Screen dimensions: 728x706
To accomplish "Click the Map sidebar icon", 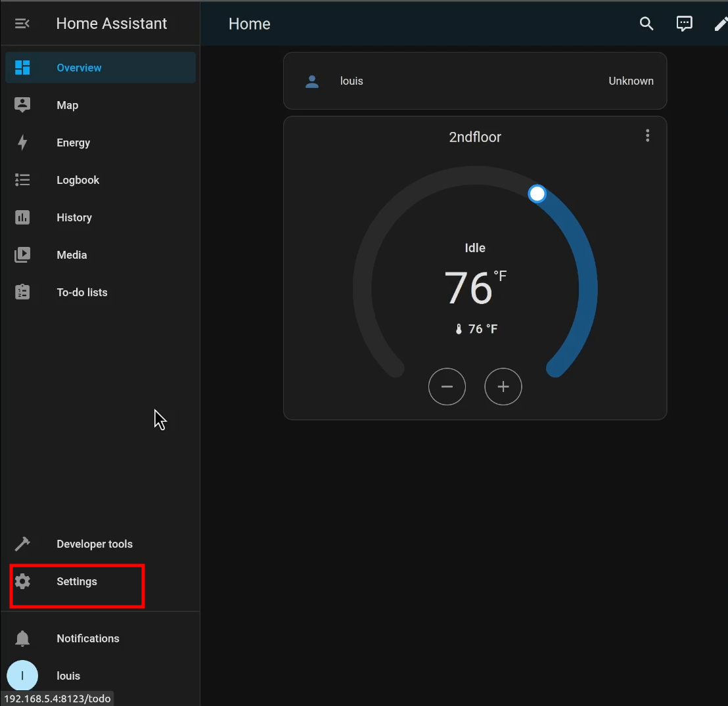I will pyautogui.click(x=22, y=105).
